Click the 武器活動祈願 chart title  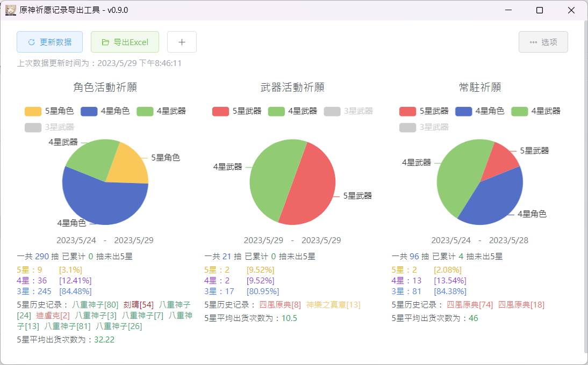292,87
